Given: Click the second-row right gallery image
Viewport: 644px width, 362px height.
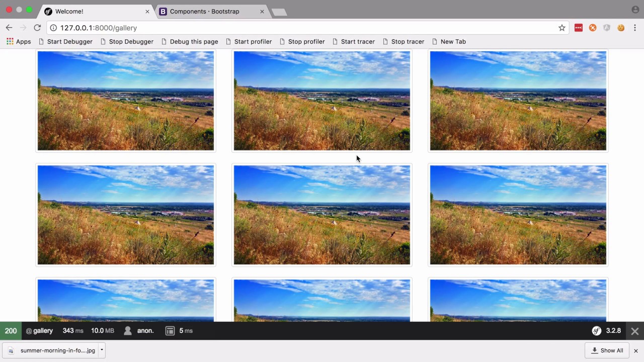Looking at the screenshot, I should (518, 215).
